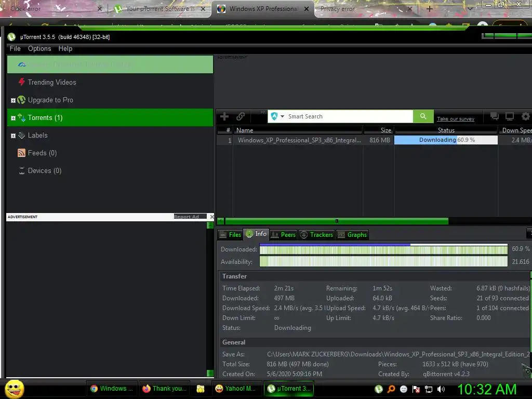
Task: Open the Firefox Thank you taskbar button
Action: coord(164,389)
